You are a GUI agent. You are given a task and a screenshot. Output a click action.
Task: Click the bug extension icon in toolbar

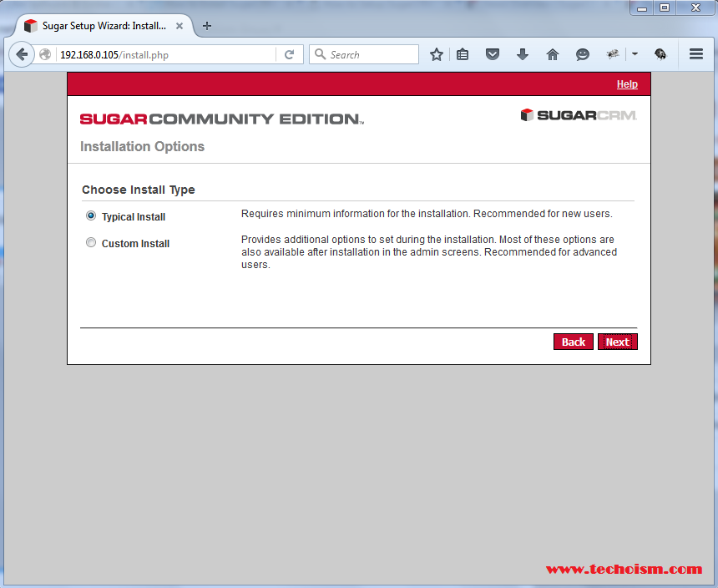tap(612, 54)
